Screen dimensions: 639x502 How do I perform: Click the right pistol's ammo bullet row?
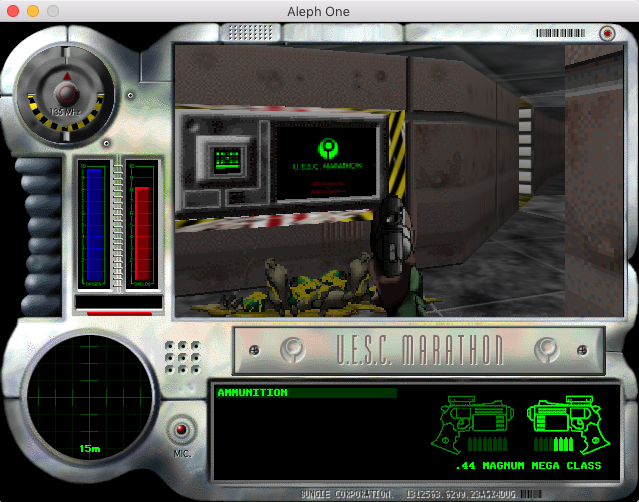[x=554, y=444]
